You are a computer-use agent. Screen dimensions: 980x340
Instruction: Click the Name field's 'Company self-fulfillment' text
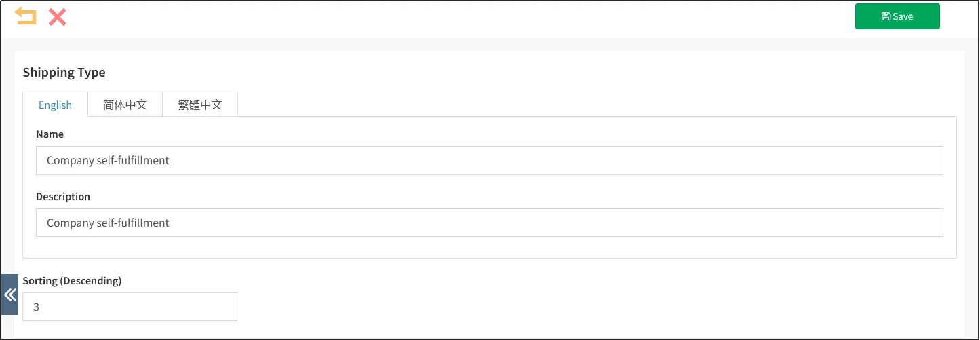108,161
